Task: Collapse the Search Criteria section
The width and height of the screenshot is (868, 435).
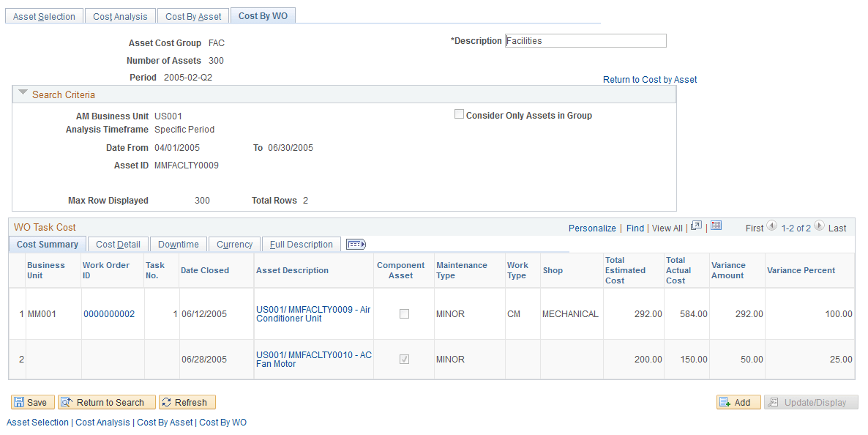Action: pos(23,94)
